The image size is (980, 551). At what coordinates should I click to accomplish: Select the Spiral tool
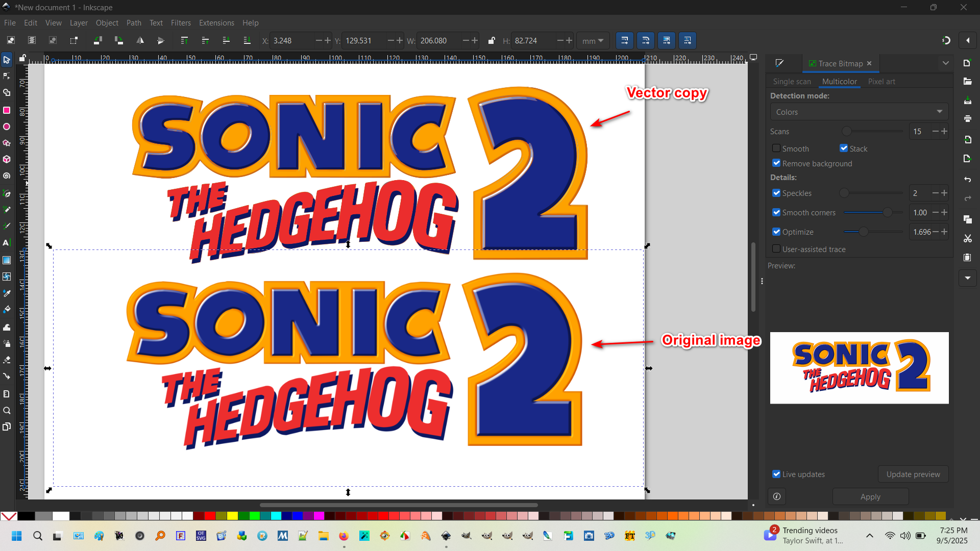click(7, 176)
